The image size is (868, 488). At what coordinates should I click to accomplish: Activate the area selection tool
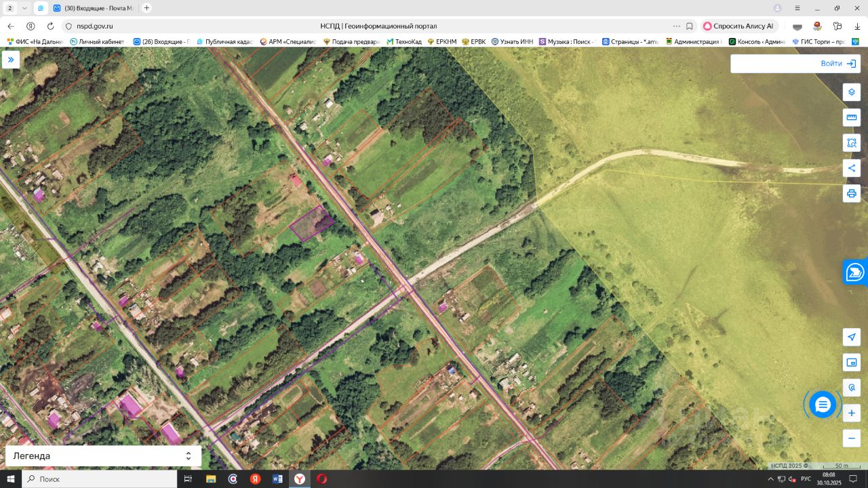click(852, 143)
